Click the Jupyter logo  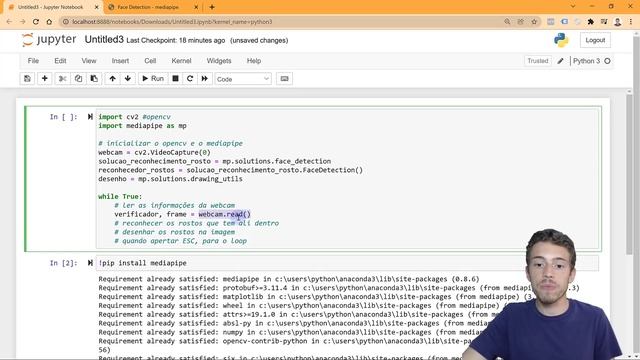pos(49,40)
